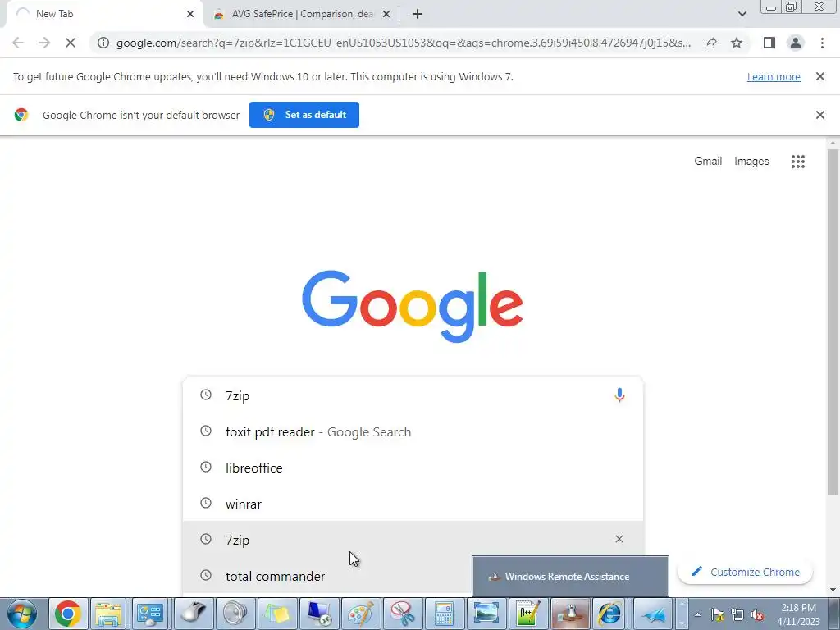Click the address bar URL field
This screenshot has width=840, height=630.
pyautogui.click(x=403, y=43)
